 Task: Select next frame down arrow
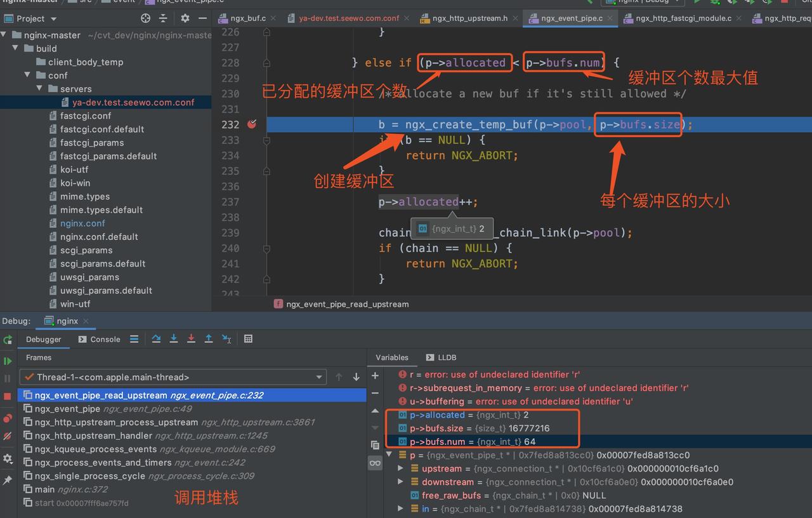356,377
